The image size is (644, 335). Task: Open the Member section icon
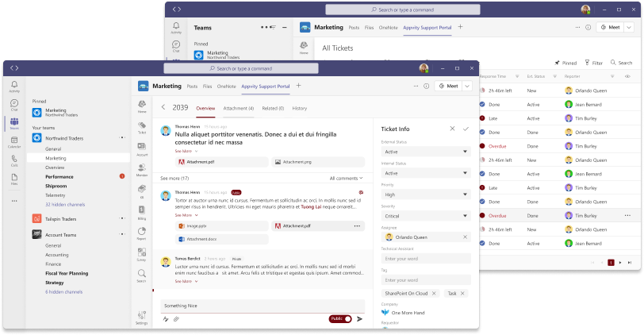click(x=142, y=170)
